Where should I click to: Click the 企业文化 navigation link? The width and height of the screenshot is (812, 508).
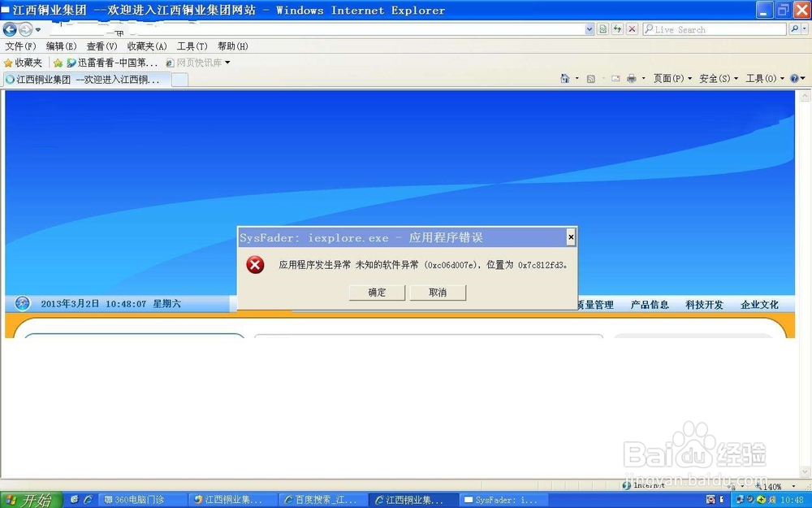point(759,305)
